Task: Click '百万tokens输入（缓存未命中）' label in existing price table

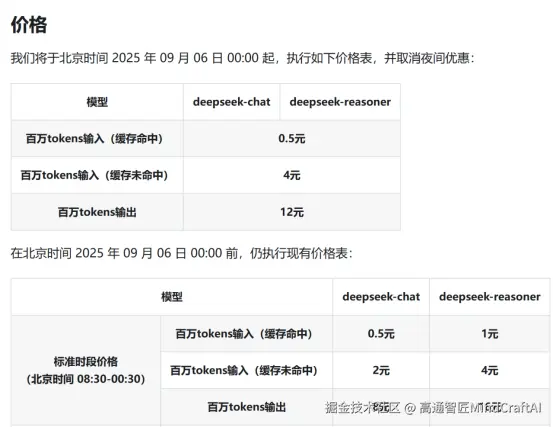Action: coord(244,370)
